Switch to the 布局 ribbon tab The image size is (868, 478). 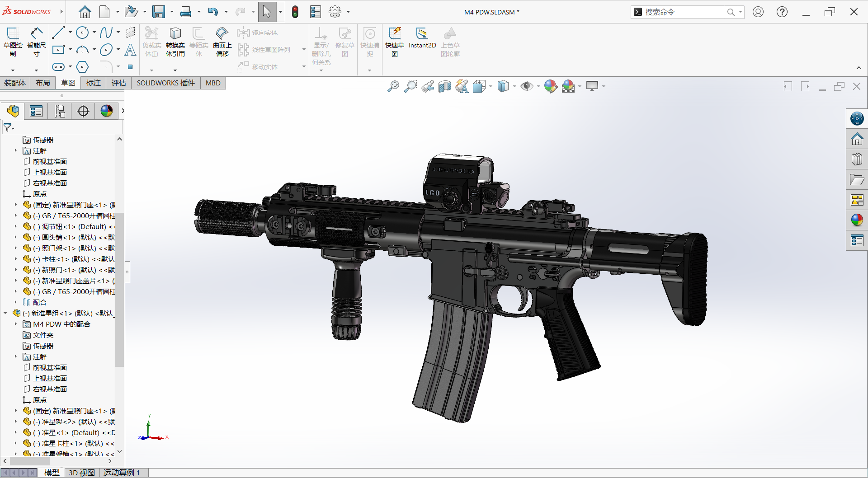point(43,83)
